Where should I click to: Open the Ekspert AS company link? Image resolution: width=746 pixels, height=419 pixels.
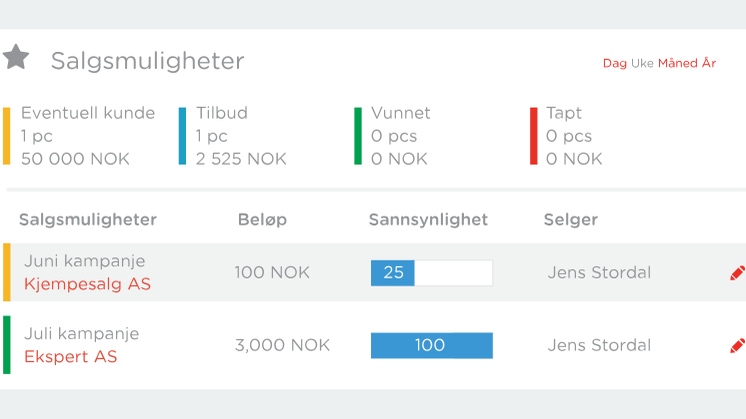click(70, 357)
